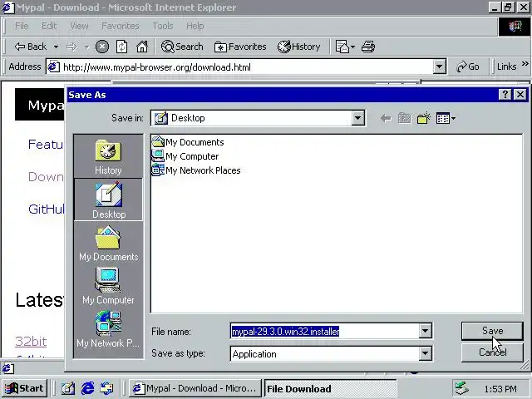Open the View Menu icon in Save As
This screenshot has width=532, height=399.
tap(446, 118)
